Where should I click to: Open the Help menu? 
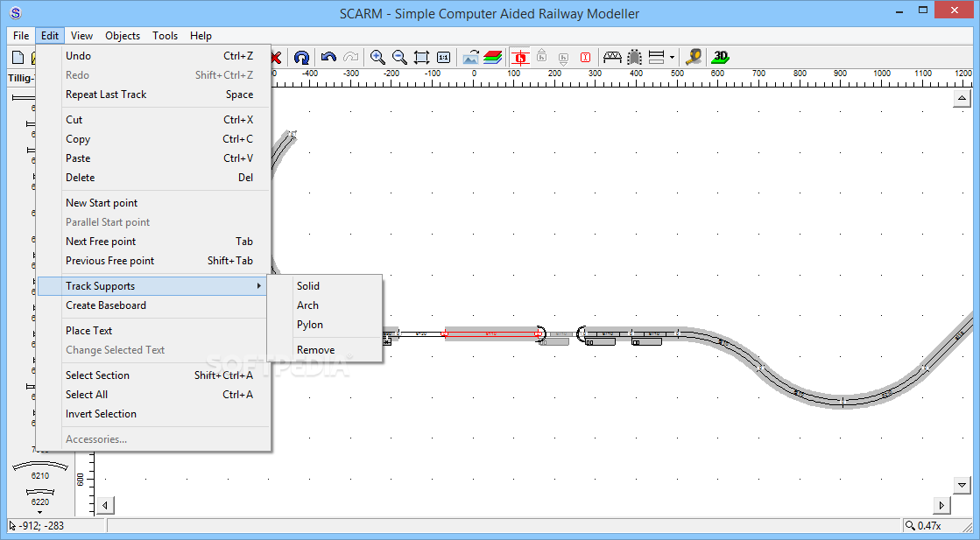[201, 36]
